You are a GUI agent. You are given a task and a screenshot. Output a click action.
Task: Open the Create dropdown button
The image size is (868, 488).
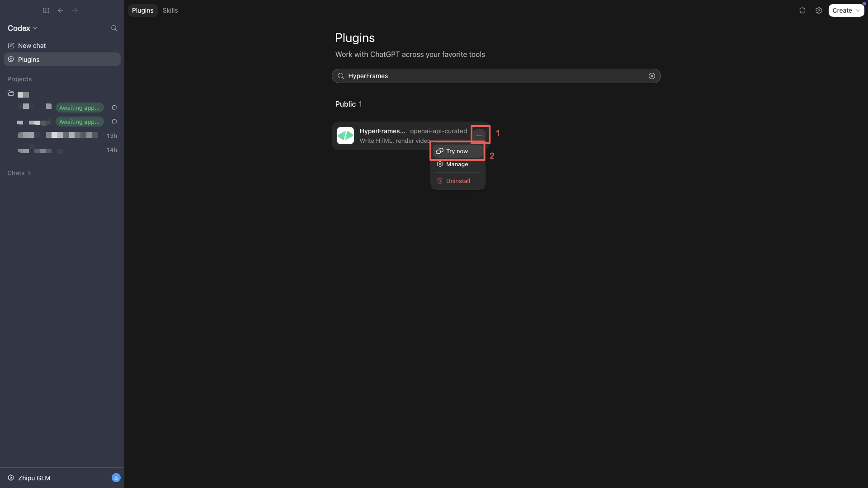[x=846, y=10]
